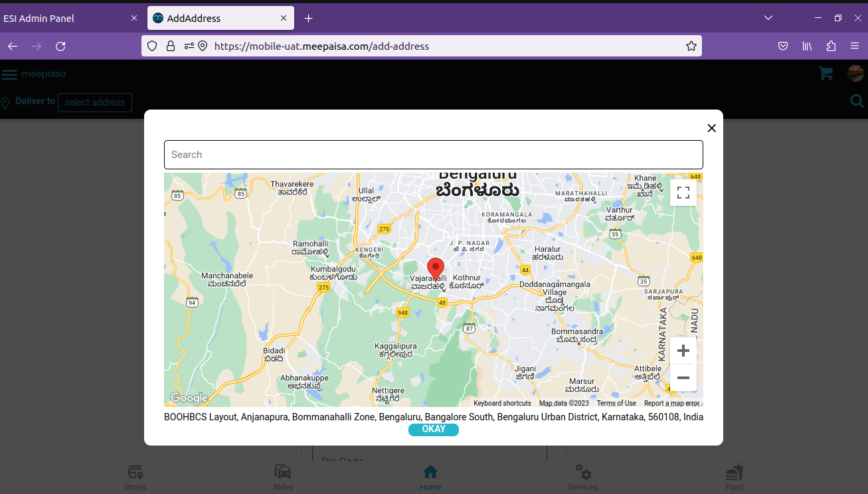The height and width of the screenshot is (494, 868).
Task: Click the red location pin marker
Action: pos(436,270)
